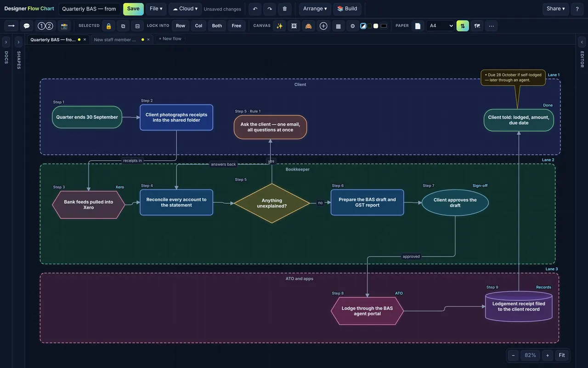Viewport: 588px width, 368px height.
Task: Open the Share dropdown
Action: point(556,9)
